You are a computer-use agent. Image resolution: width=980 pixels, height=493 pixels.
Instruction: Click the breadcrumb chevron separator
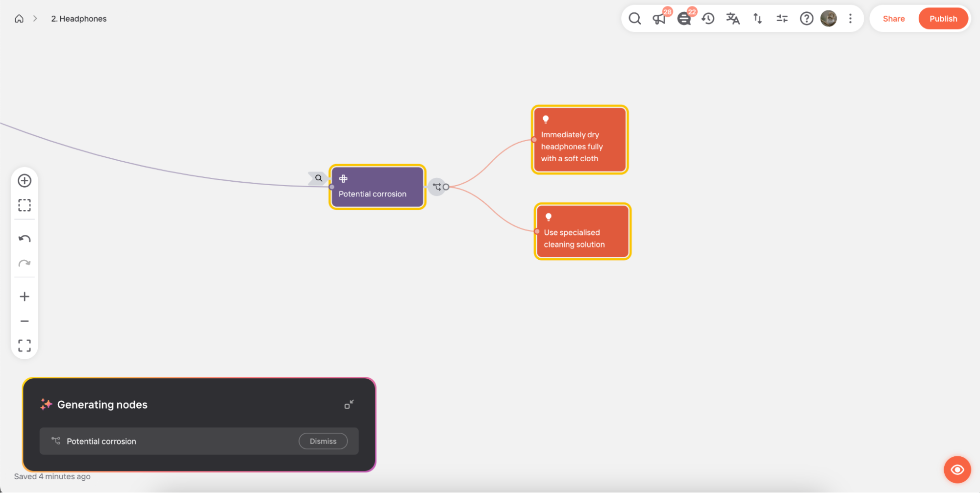pyautogui.click(x=35, y=19)
